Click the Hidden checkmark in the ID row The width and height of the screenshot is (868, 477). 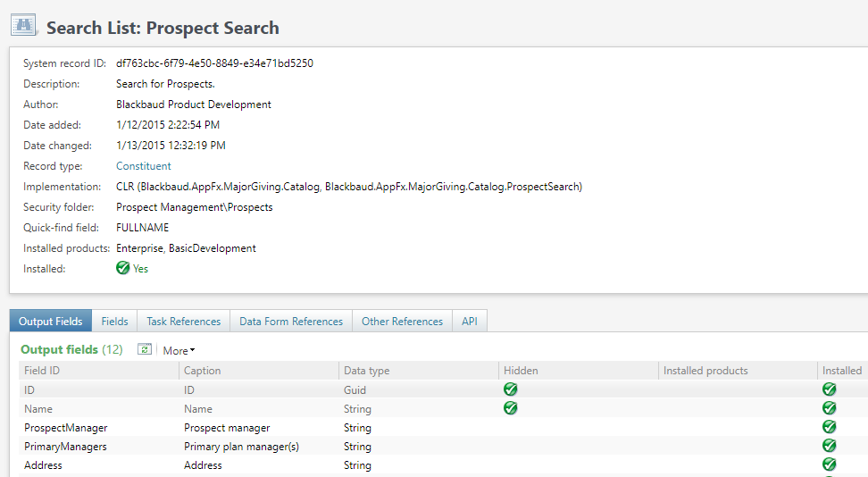pos(511,389)
